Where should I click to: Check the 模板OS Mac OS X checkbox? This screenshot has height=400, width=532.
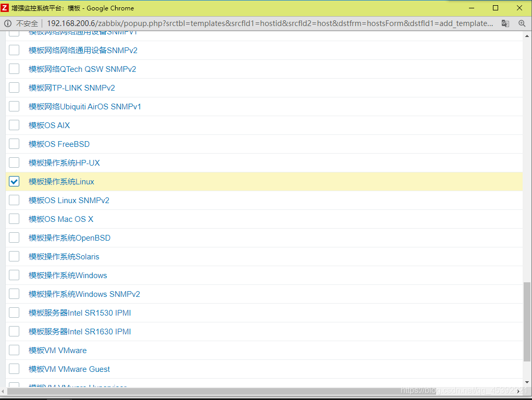[14, 219]
